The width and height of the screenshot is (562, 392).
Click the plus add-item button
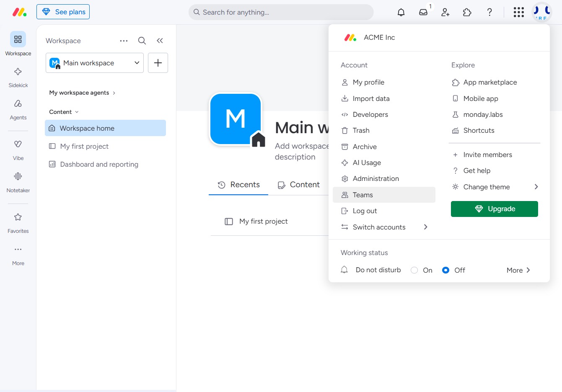pos(158,63)
